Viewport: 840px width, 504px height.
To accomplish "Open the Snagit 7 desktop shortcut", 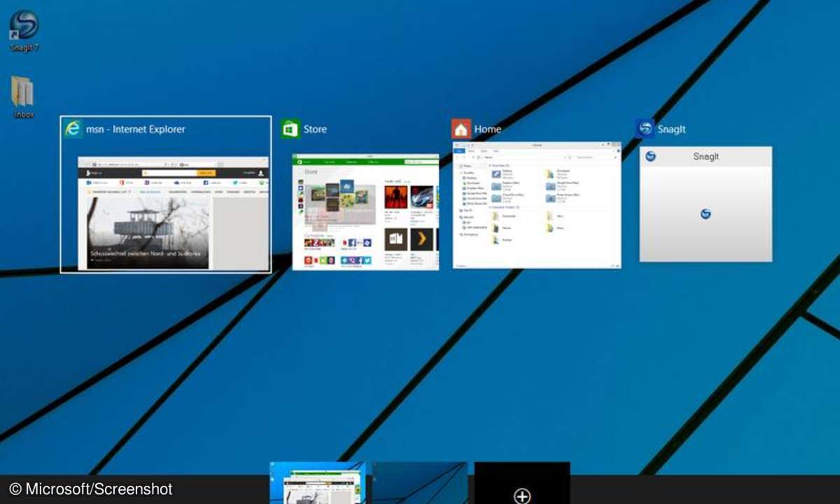I will [24, 30].
